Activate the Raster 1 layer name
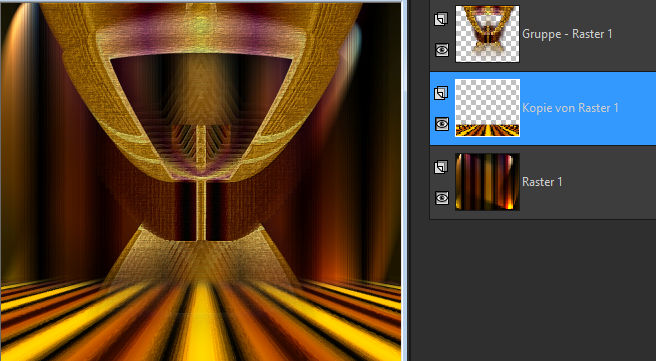Screen dimensions: 656x361 (x=542, y=182)
